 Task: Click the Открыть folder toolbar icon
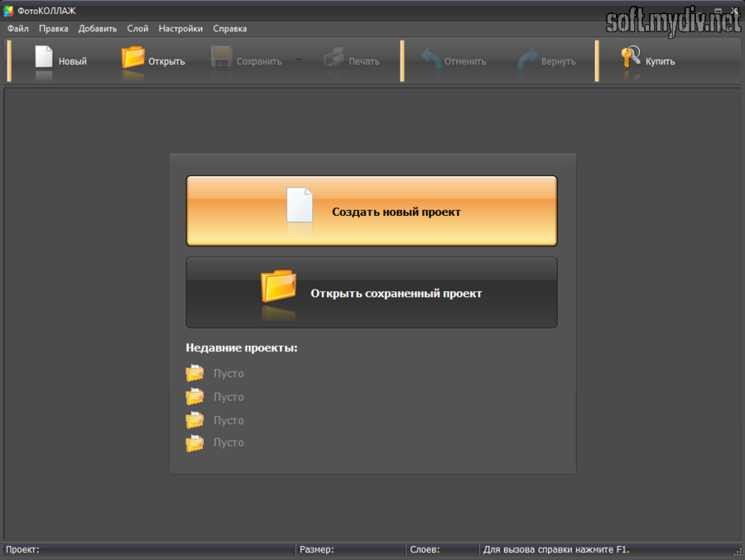(x=132, y=57)
